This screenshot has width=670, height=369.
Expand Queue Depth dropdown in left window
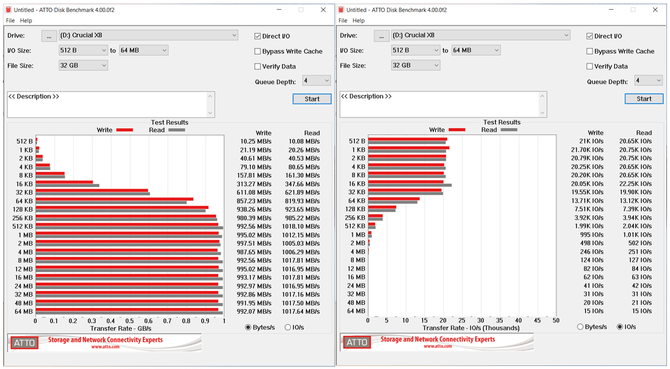317,80
